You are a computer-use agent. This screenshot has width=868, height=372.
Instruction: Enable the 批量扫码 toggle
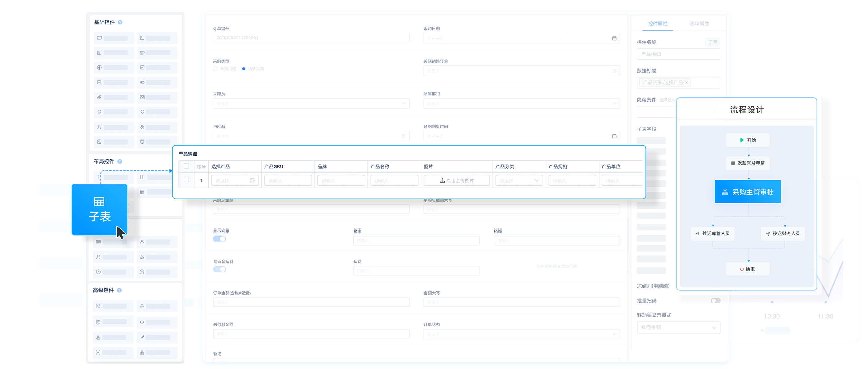tap(715, 301)
